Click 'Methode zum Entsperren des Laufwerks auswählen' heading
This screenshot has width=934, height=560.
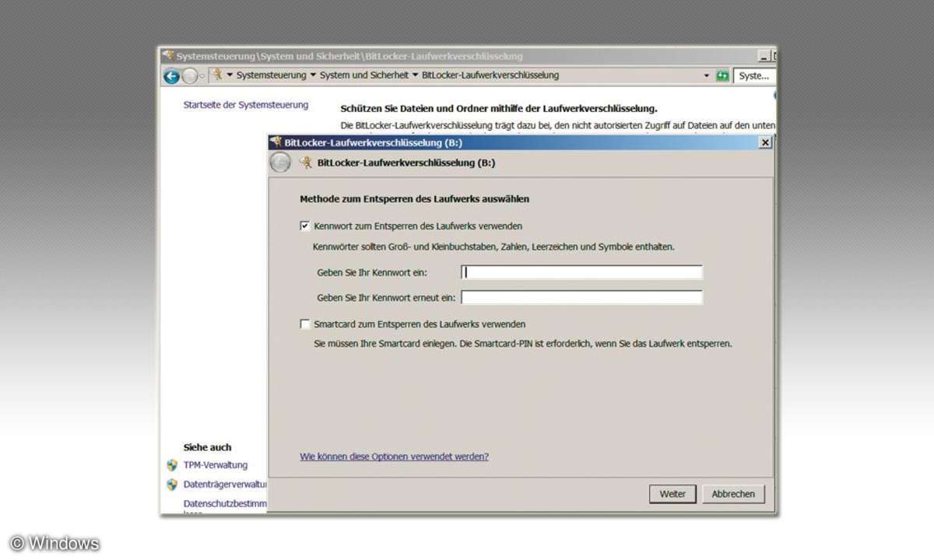point(415,199)
